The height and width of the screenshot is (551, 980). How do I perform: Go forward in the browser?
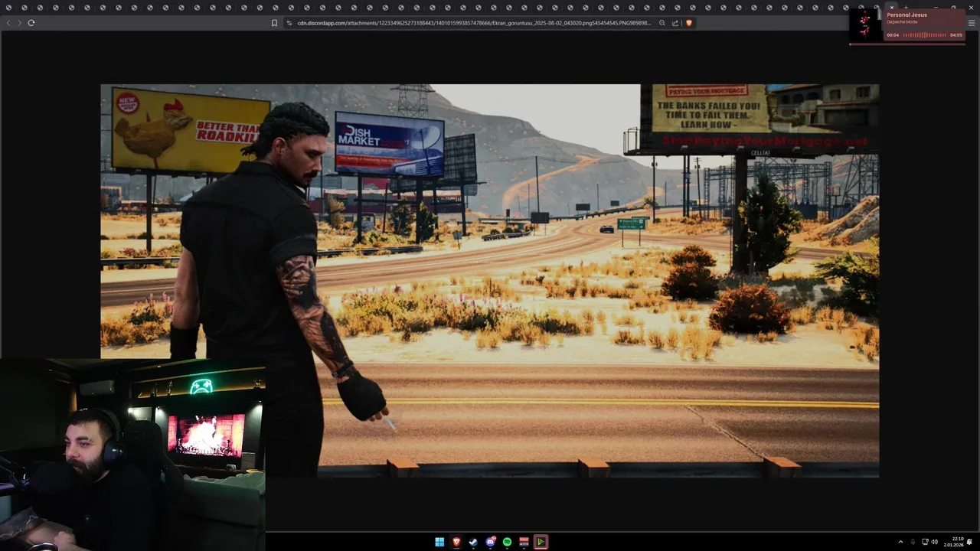click(x=19, y=23)
